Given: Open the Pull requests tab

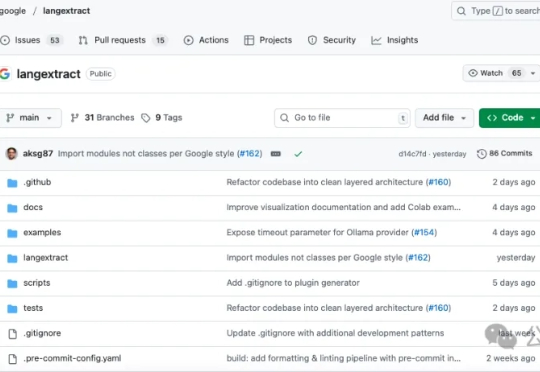Looking at the screenshot, I should [123, 40].
